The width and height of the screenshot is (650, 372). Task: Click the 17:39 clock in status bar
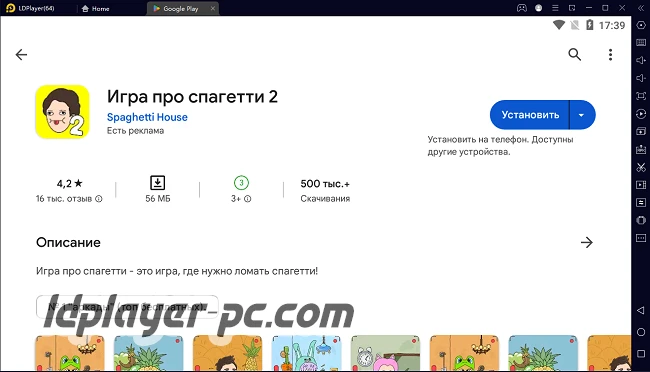click(x=612, y=25)
